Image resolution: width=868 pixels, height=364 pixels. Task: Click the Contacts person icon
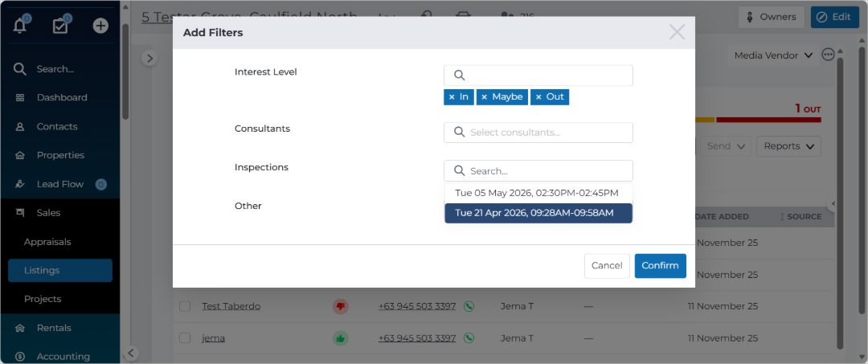tap(20, 126)
